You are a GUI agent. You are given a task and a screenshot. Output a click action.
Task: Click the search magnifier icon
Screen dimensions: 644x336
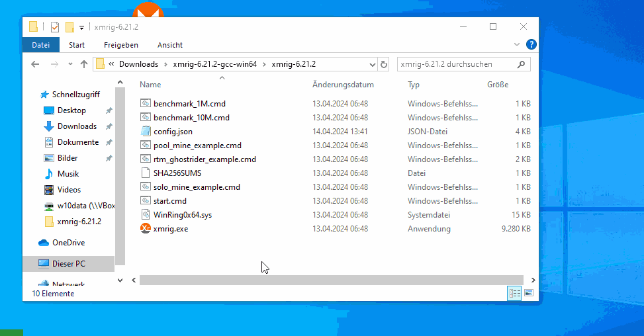coord(521,64)
